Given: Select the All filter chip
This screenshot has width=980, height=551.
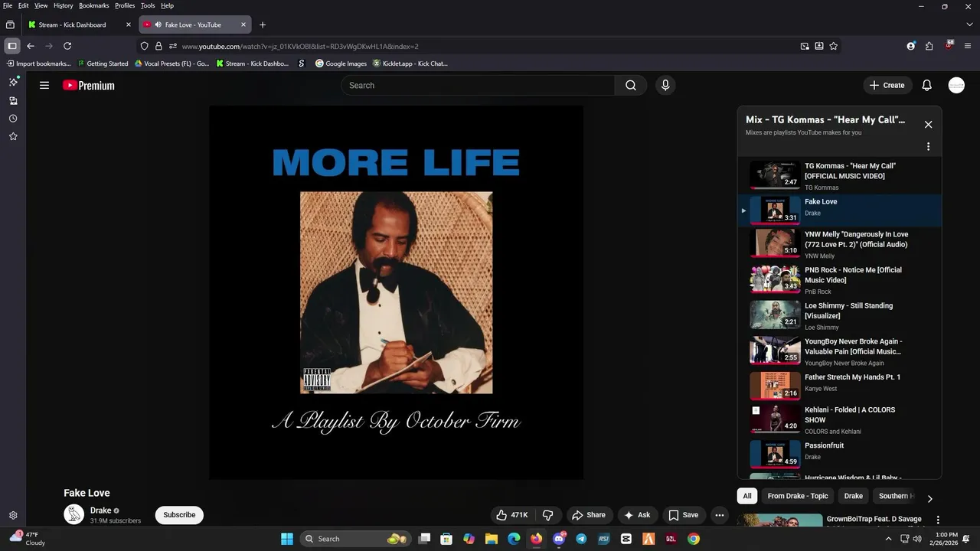Looking at the screenshot, I should (747, 496).
